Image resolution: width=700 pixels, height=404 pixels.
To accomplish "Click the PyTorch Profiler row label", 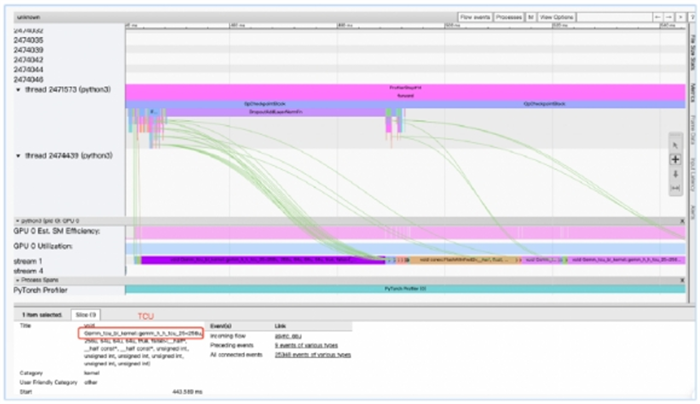I will [x=40, y=290].
